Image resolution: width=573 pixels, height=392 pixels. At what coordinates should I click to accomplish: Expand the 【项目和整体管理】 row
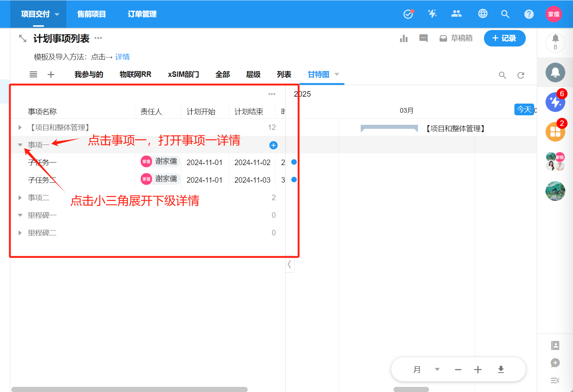point(20,127)
